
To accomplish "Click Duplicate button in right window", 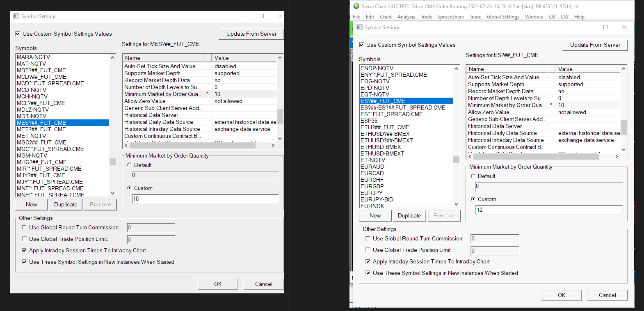I will click(x=409, y=215).
